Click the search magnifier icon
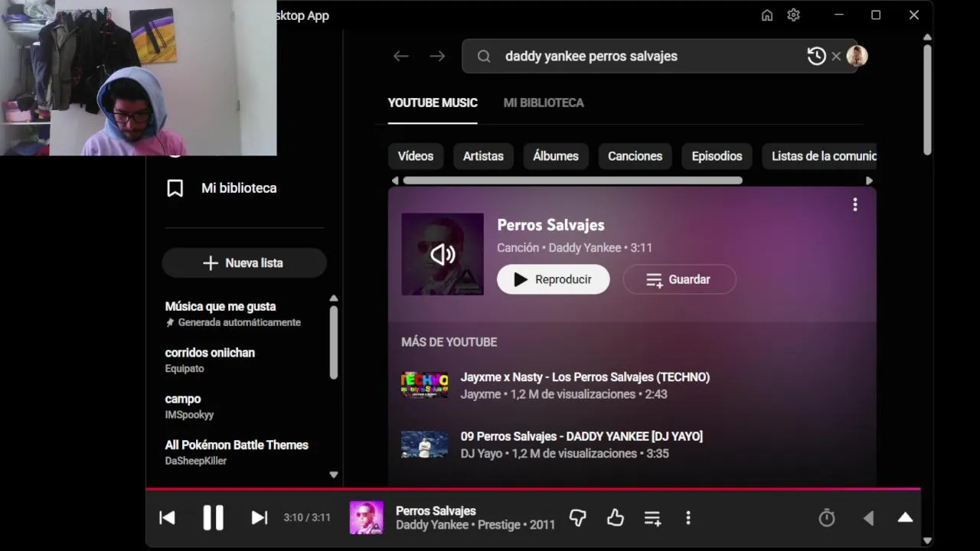 (484, 56)
